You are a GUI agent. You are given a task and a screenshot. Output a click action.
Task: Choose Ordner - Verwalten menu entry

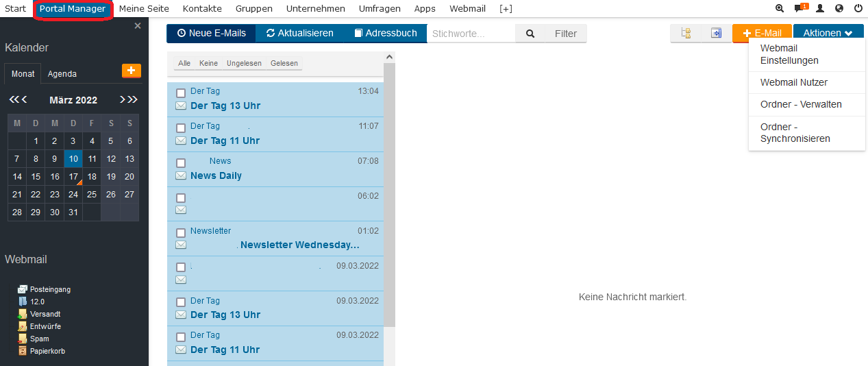tap(807, 104)
